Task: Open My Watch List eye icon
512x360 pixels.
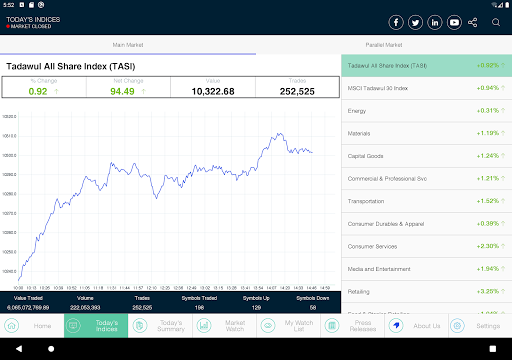Action: coord(268,326)
